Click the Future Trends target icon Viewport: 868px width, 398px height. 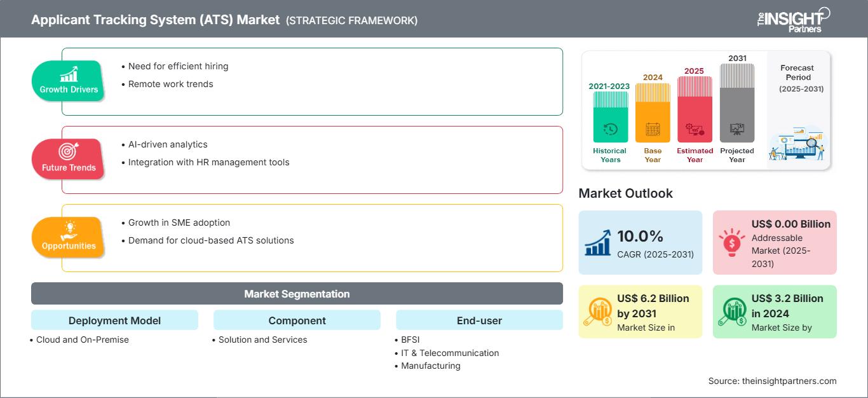coord(69,151)
